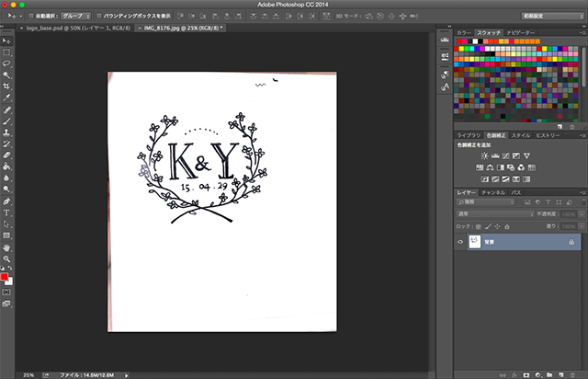Click the red foreground color swatch
The width and height of the screenshot is (588, 379).
click(4, 277)
